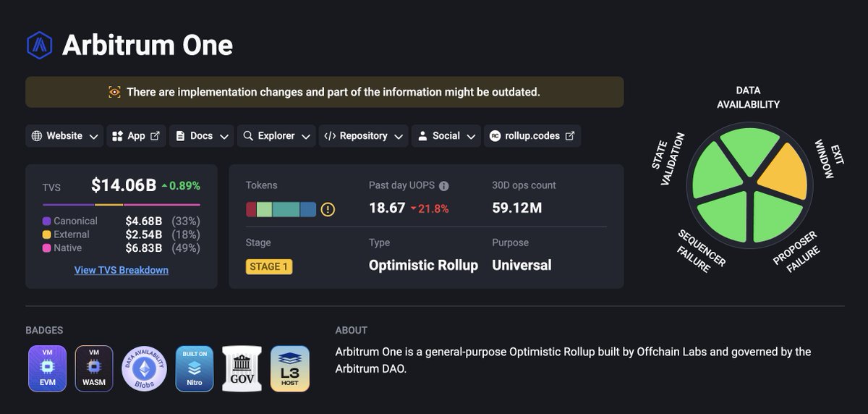Open the rollup.codes link label
This screenshot has height=414, width=868.
click(x=532, y=136)
